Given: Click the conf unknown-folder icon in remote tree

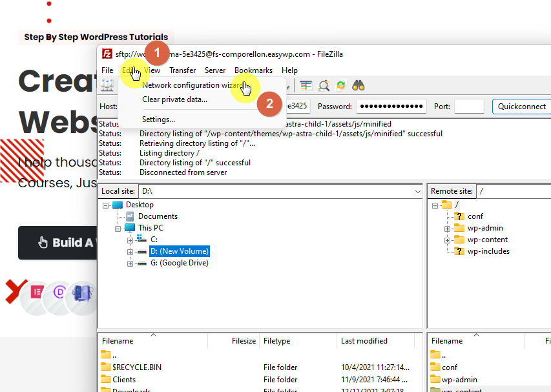Looking at the screenshot, I should pos(459,216).
